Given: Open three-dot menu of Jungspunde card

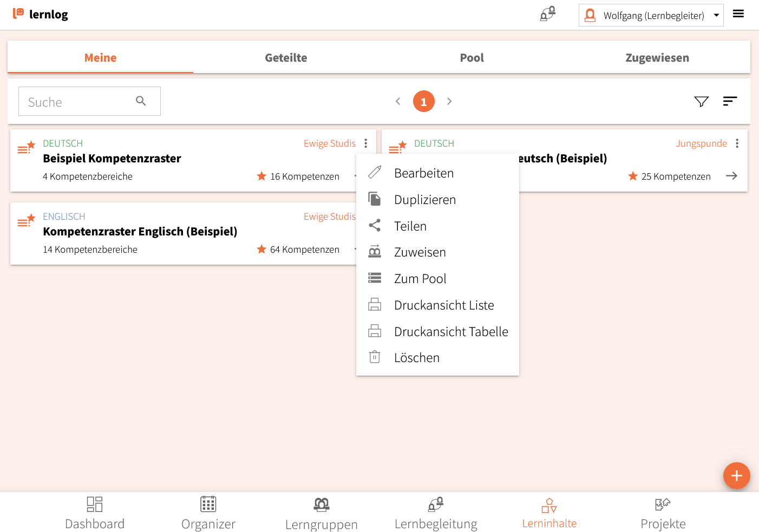Looking at the screenshot, I should click(x=737, y=143).
